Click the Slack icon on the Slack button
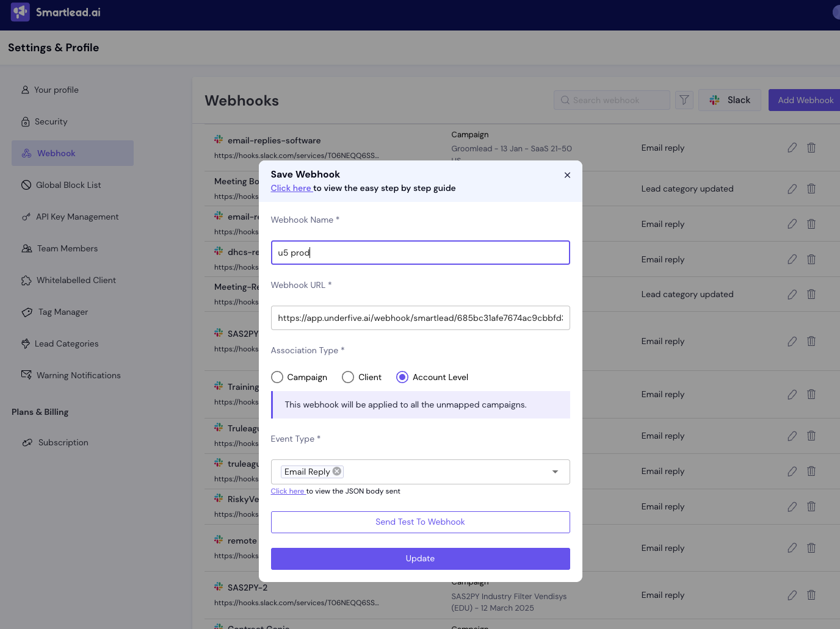 (x=715, y=99)
